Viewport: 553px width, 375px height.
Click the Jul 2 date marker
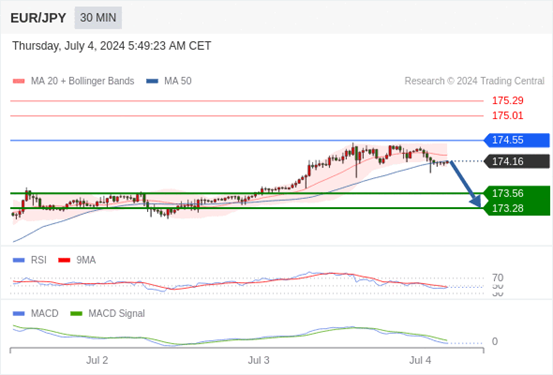97,360
